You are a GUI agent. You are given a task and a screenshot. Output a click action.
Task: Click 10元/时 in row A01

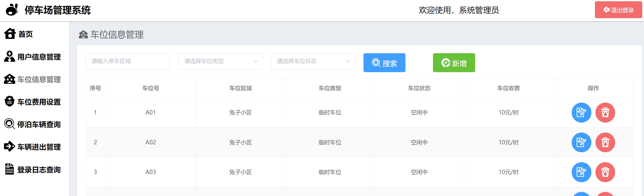tap(508, 113)
